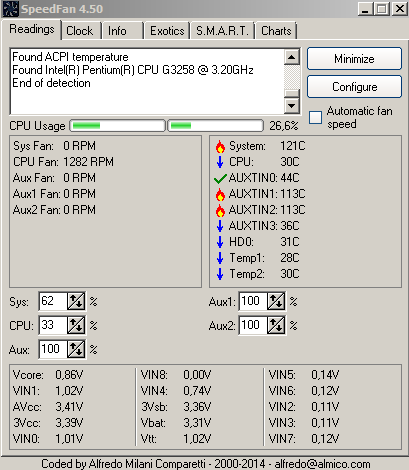409x470 pixels.
Task: Click the System temperature value 121C
Action: [x=293, y=146]
